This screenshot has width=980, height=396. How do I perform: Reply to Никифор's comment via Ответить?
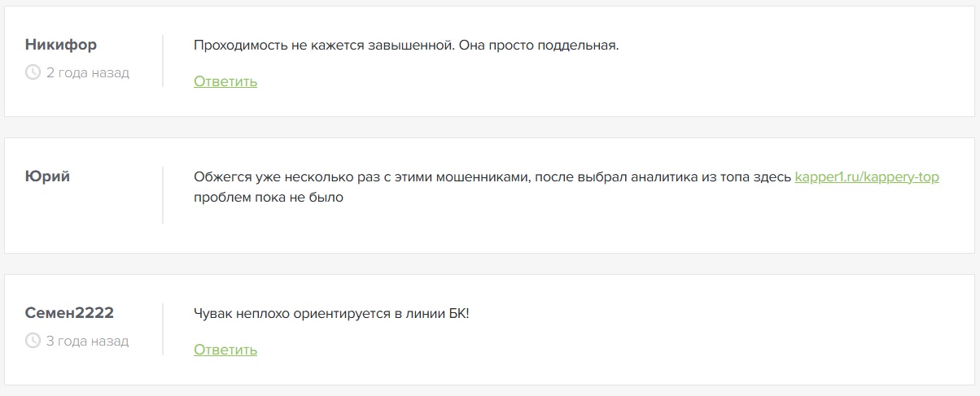pyautogui.click(x=225, y=81)
